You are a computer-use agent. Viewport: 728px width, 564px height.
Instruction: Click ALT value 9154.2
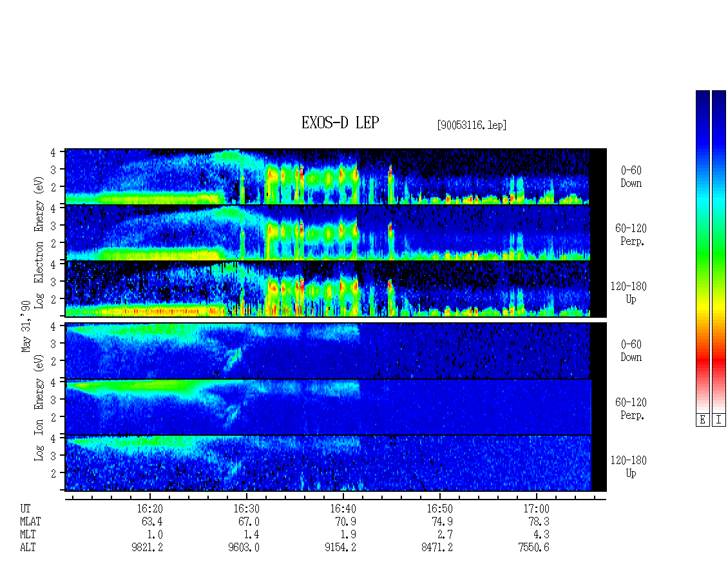tap(340, 547)
